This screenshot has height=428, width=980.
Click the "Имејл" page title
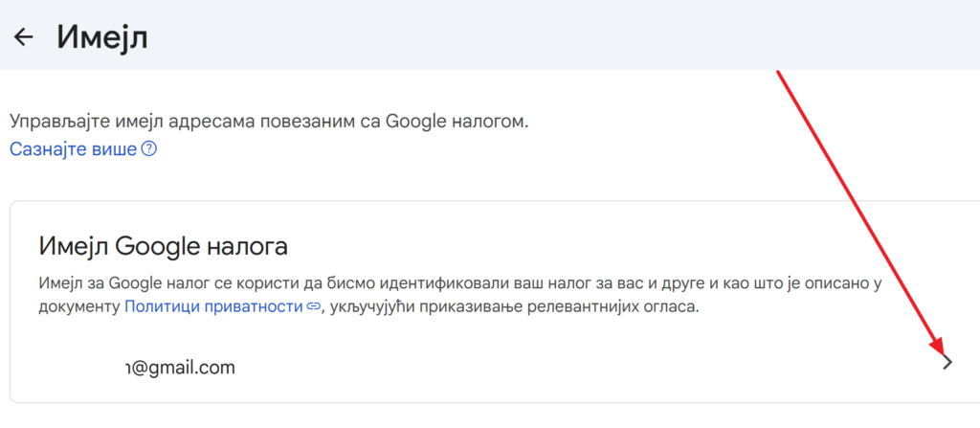[101, 37]
